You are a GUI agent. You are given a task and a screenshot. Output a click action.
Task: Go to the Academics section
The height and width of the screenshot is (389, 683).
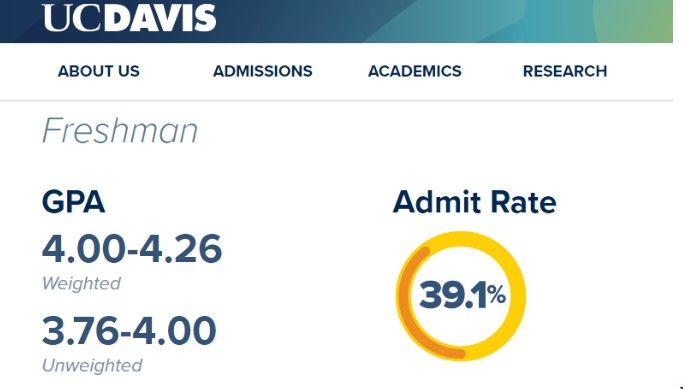[x=415, y=71]
